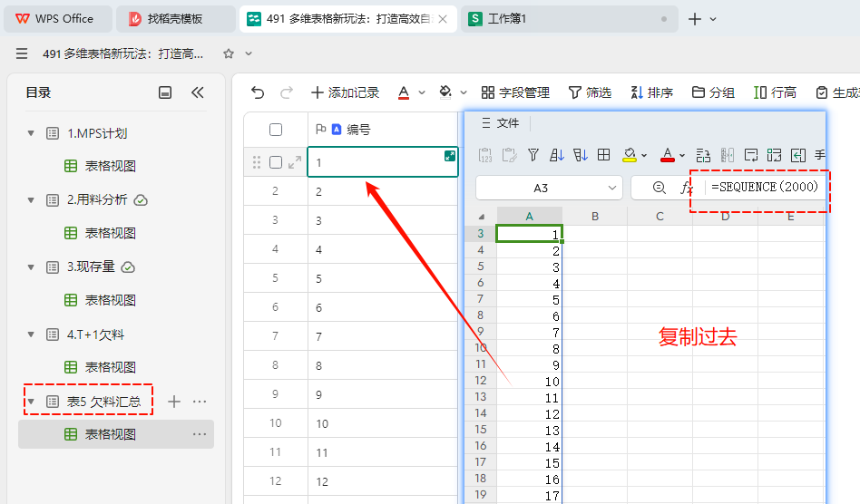
Task: Click the filter funnel in spreadsheet toolbar
Action: [533, 156]
